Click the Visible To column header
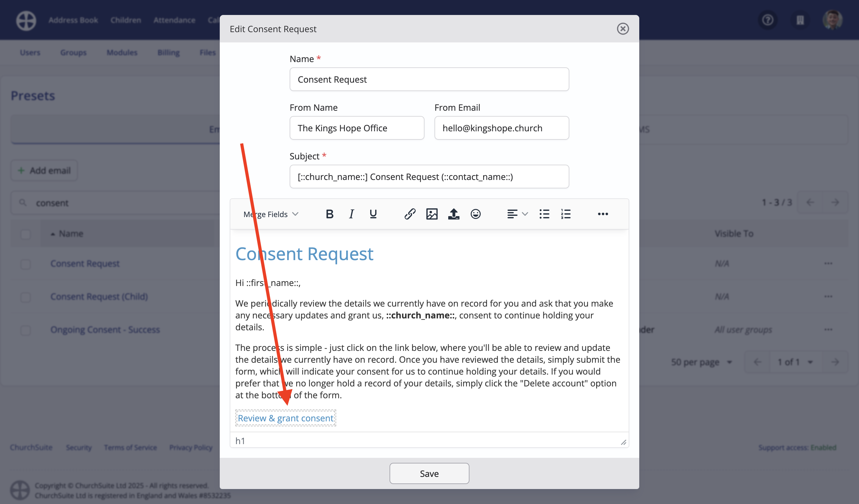The image size is (859, 504). click(x=734, y=234)
